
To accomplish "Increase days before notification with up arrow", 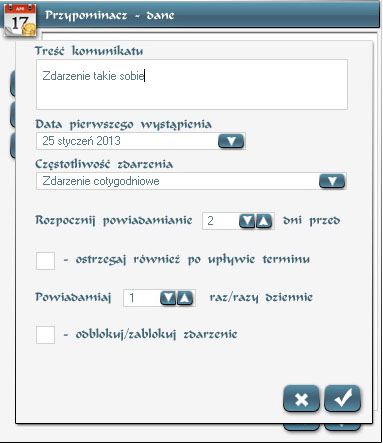I will pos(264,221).
